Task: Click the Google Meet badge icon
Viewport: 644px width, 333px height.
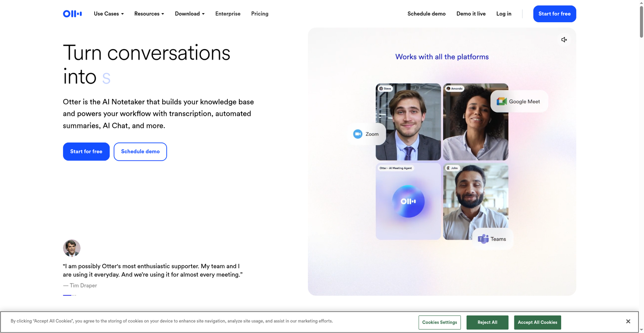Action: click(502, 102)
